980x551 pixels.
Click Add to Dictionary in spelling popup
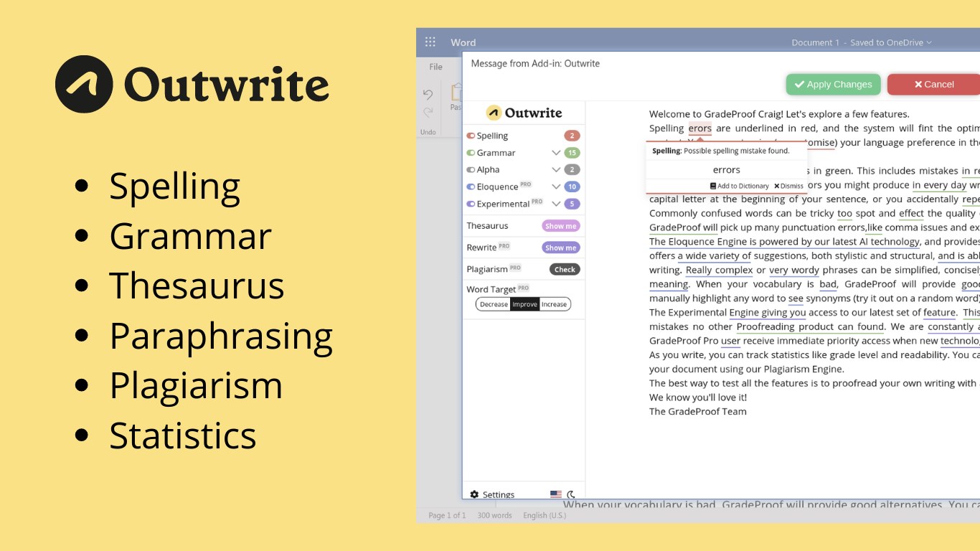pos(739,186)
